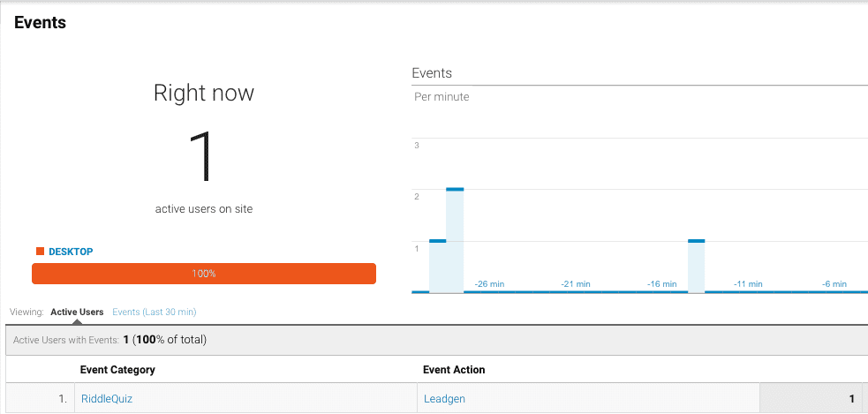Screen dimensions: 868x414
Task: Click the 'Right now' heading
Action: click(204, 93)
